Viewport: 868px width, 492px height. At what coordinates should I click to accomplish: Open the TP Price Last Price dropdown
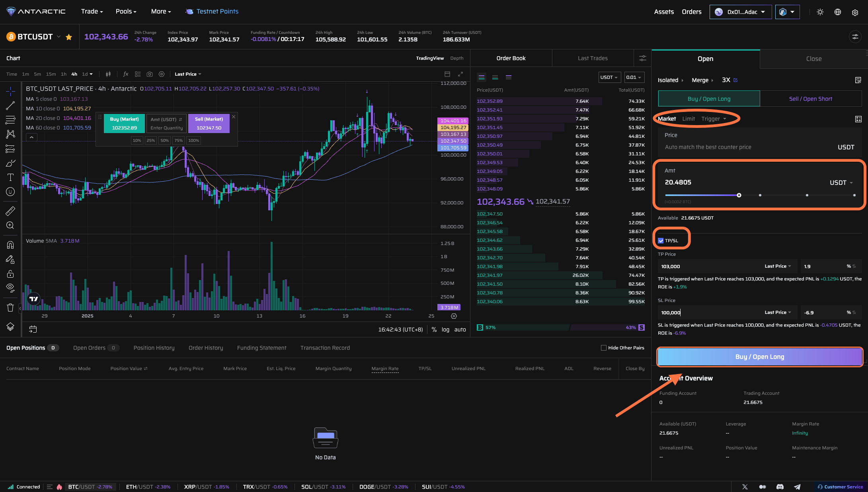point(778,266)
